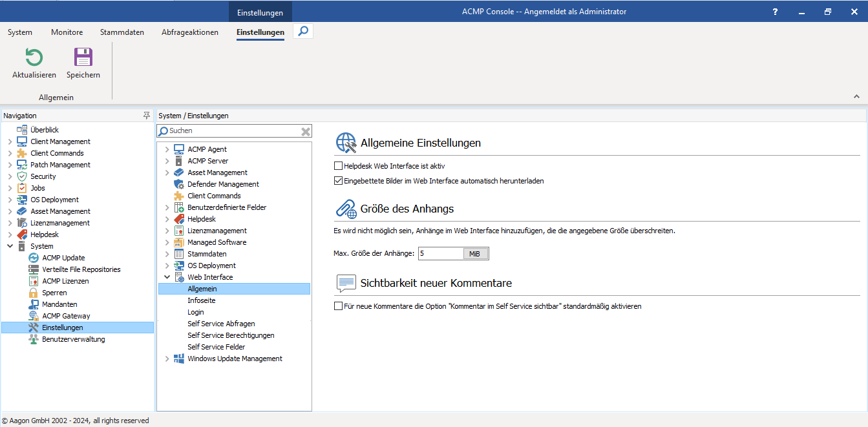Click the MiB unit button
Screen dimensions: 868x427
(x=476, y=253)
